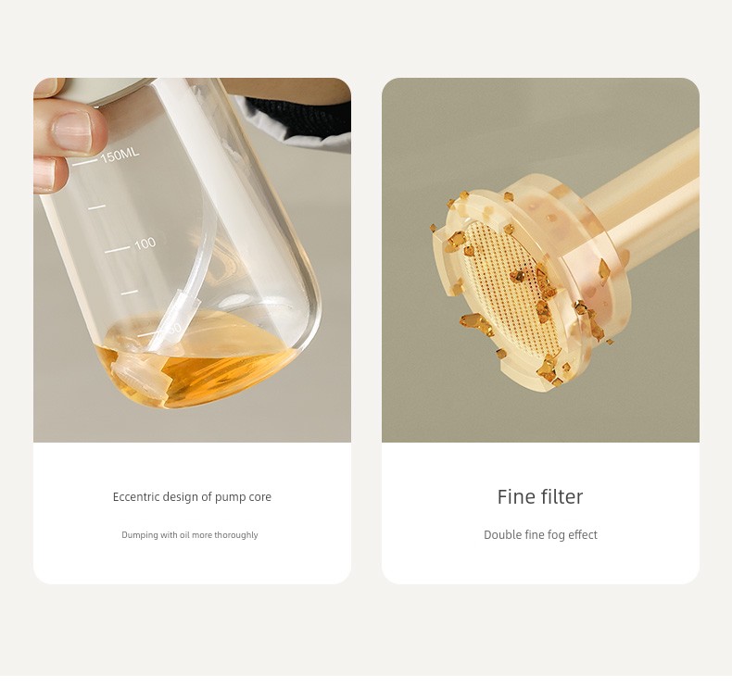Click the right white caption card
Screen dimensions: 732x700
pos(540,513)
